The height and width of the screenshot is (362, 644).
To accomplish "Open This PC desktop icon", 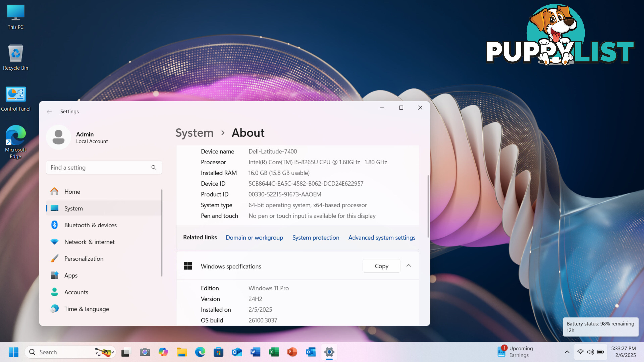I will pyautogui.click(x=15, y=17).
